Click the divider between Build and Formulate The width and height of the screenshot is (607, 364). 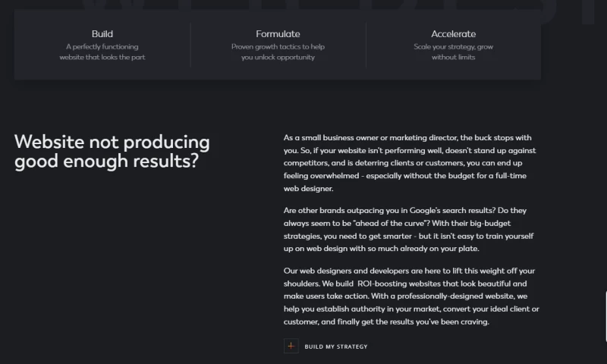(190, 44)
